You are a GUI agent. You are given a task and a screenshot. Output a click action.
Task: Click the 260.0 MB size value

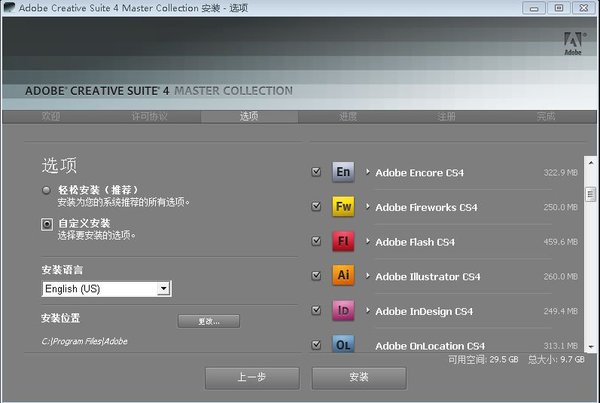[x=561, y=276]
